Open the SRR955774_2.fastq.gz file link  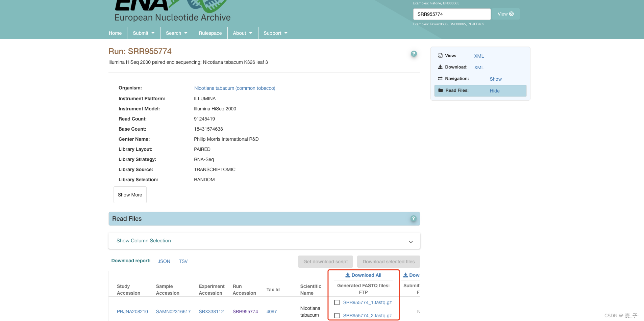click(367, 316)
